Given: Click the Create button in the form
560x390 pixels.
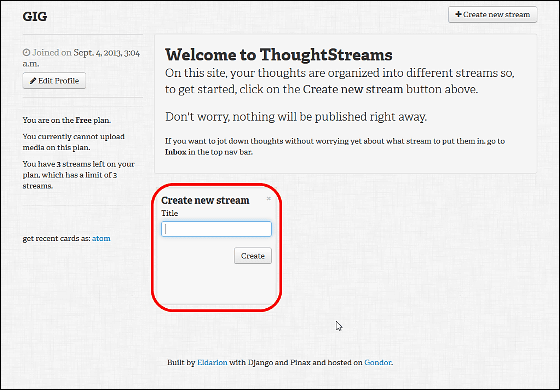Looking at the screenshot, I should point(253,256).
